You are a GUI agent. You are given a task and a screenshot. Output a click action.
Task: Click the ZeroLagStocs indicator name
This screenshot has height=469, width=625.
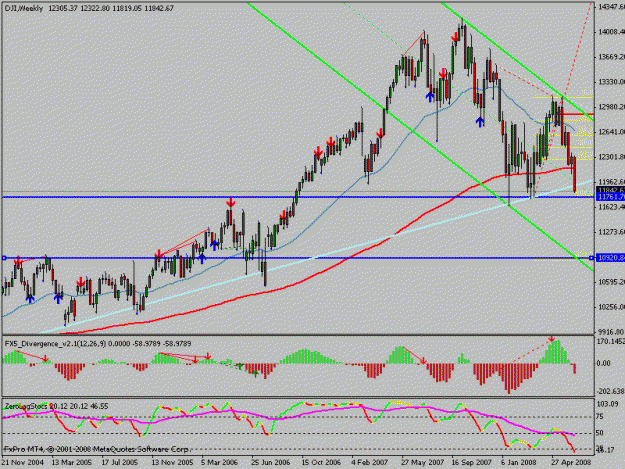pyautogui.click(x=26, y=406)
